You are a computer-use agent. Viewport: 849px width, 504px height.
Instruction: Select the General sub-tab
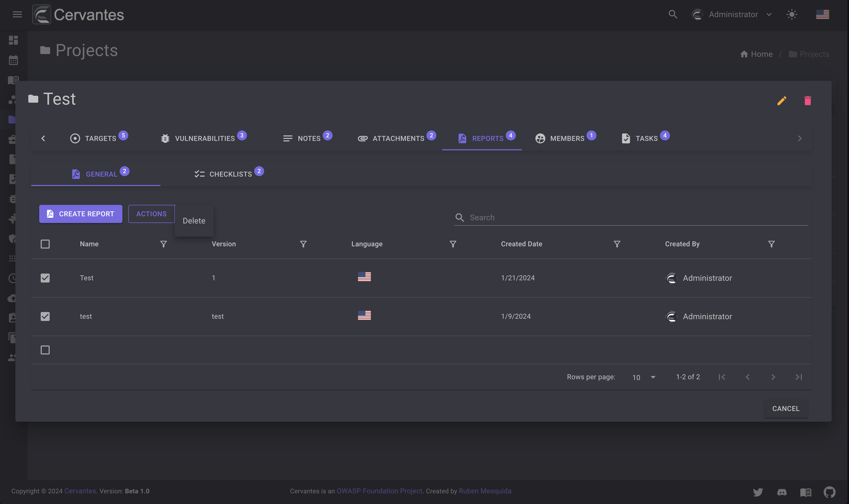pos(96,174)
